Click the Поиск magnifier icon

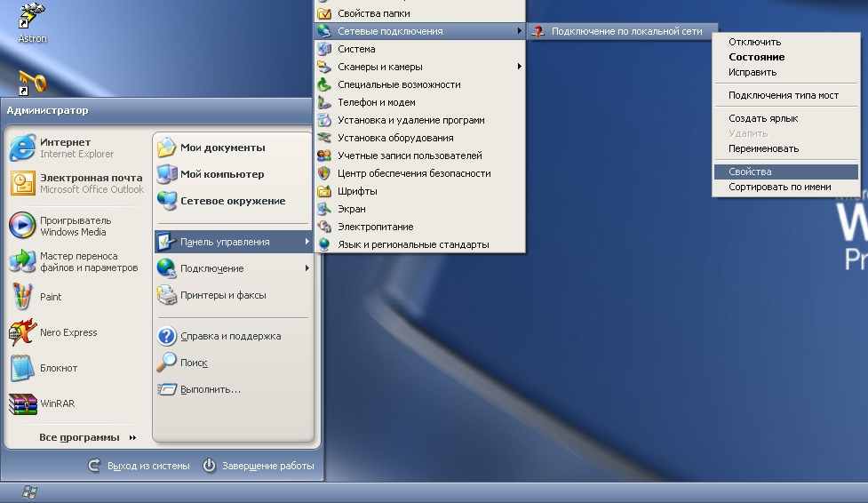point(166,363)
